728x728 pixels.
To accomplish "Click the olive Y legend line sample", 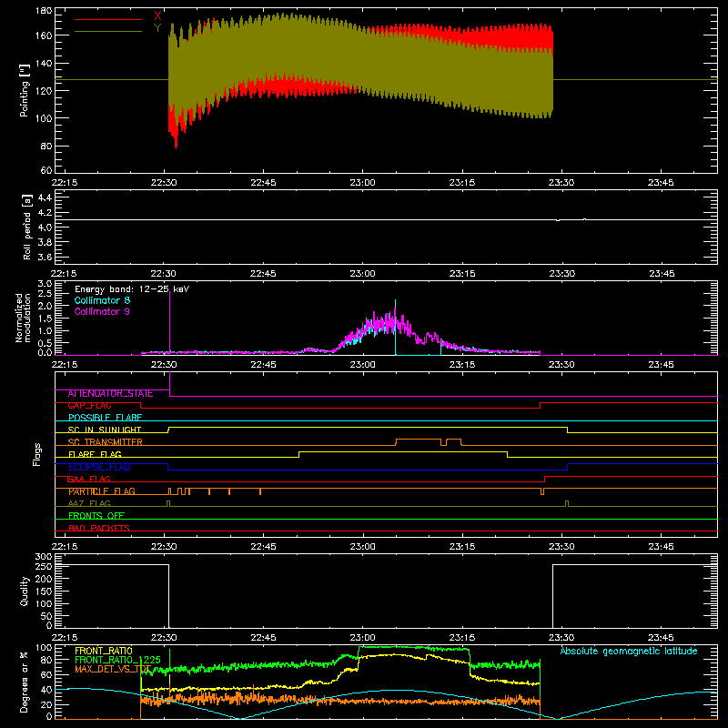I will coord(108,32).
